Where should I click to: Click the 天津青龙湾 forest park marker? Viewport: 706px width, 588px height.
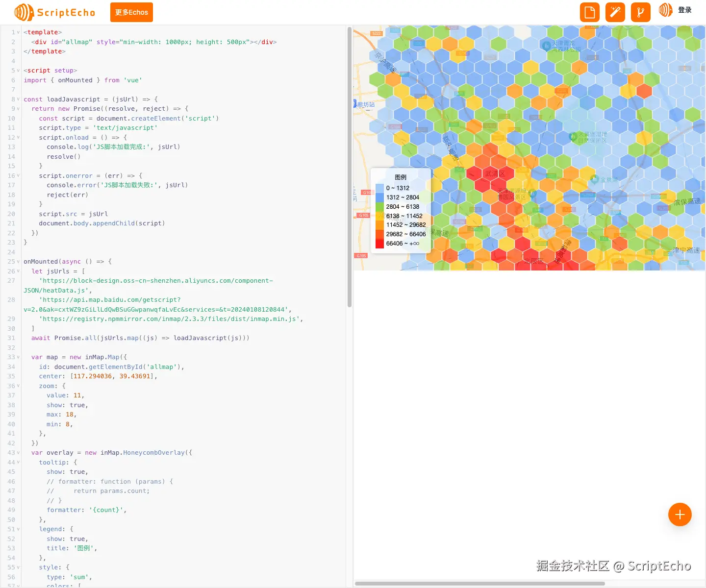click(x=547, y=46)
